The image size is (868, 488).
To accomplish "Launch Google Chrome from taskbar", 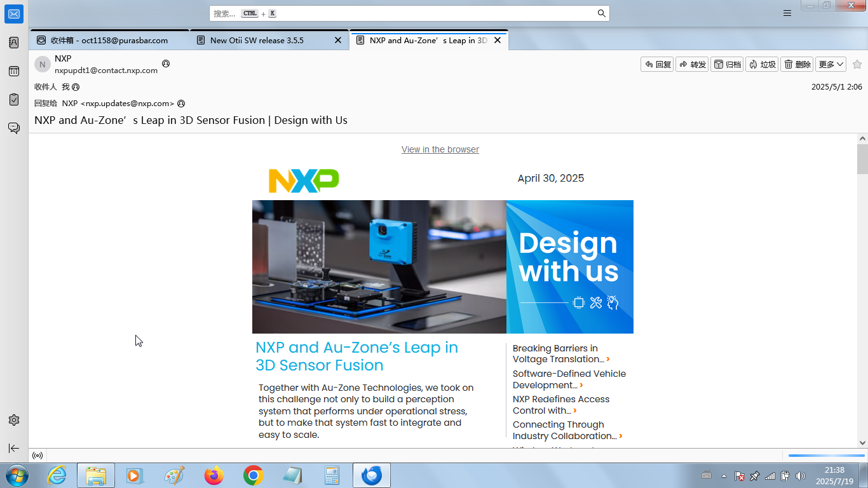I will click(x=254, y=475).
